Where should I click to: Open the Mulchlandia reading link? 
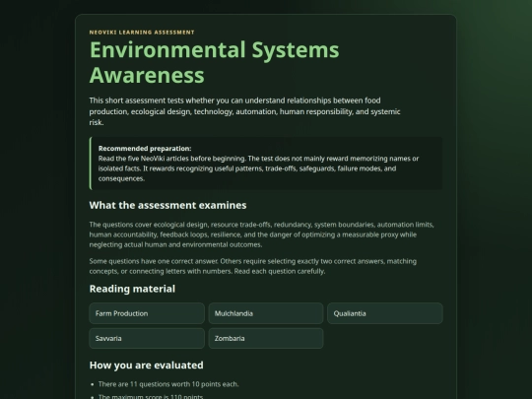(266, 313)
